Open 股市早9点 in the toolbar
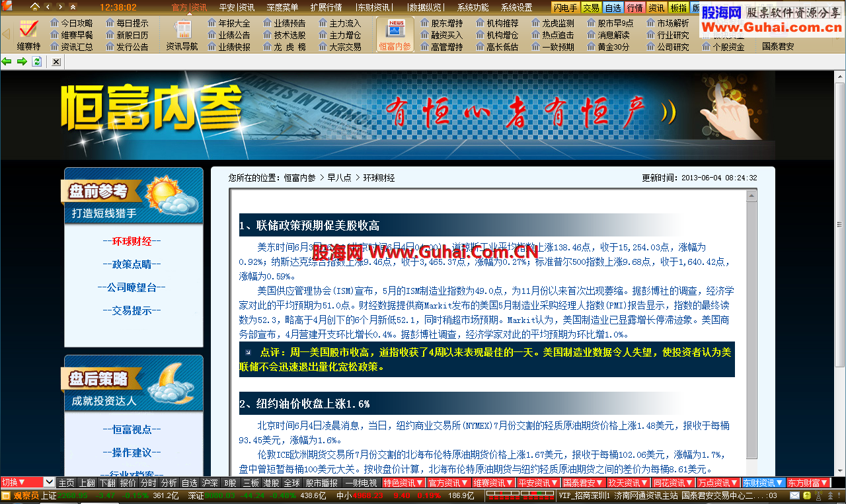The height and width of the screenshot is (504, 846). point(610,23)
